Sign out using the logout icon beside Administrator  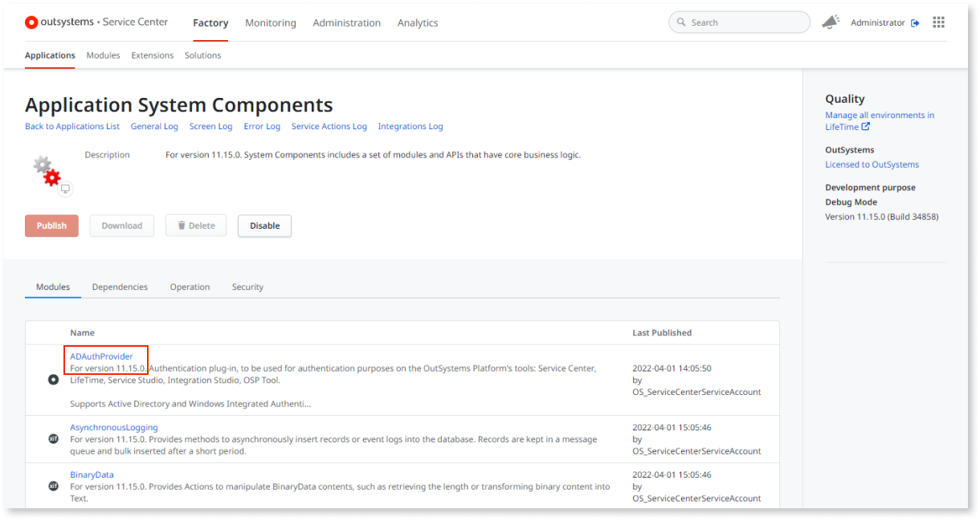click(915, 22)
